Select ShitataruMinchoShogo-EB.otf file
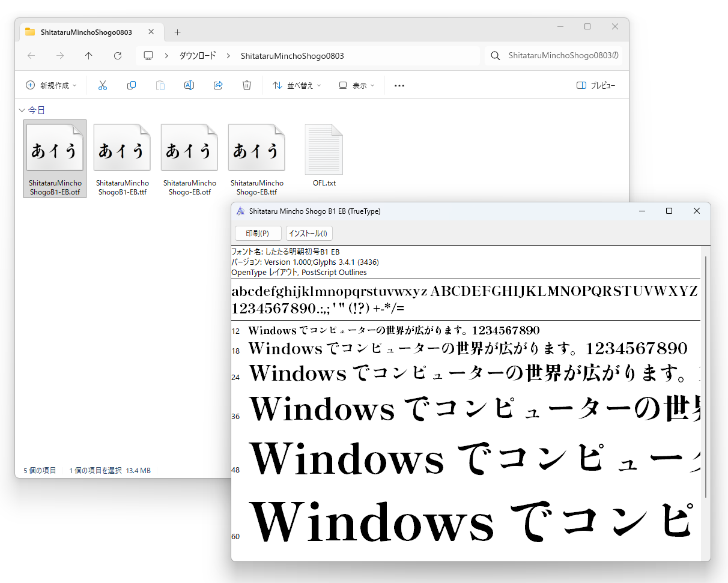Viewport: 728px width, 583px height. 190,159
